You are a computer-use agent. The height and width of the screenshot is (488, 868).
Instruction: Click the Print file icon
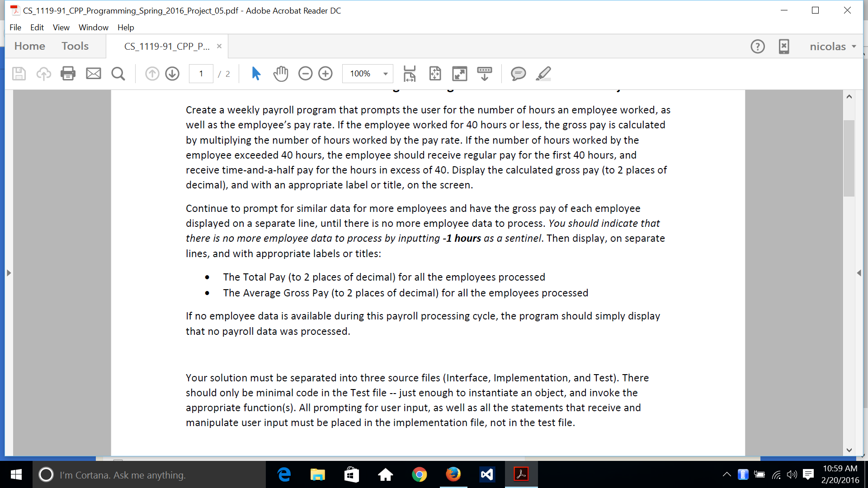pos(68,74)
